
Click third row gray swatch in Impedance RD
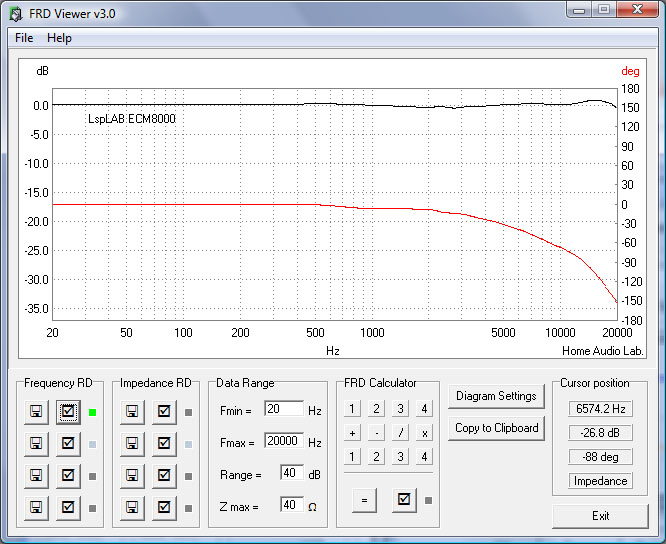[x=189, y=476]
